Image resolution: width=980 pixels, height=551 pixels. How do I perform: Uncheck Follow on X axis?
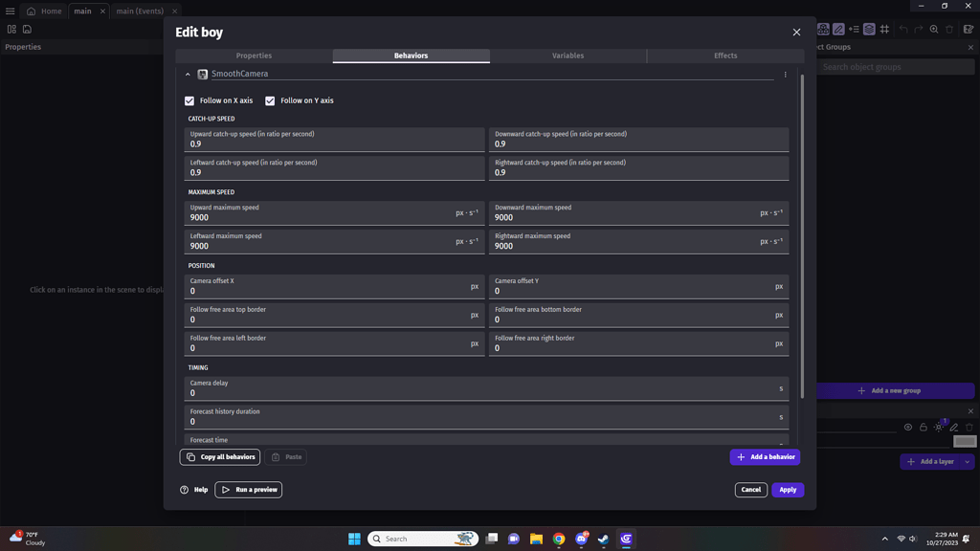point(189,100)
